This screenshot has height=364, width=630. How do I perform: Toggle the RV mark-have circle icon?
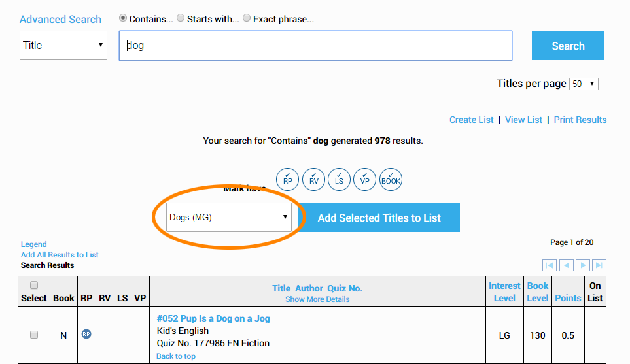click(x=313, y=180)
